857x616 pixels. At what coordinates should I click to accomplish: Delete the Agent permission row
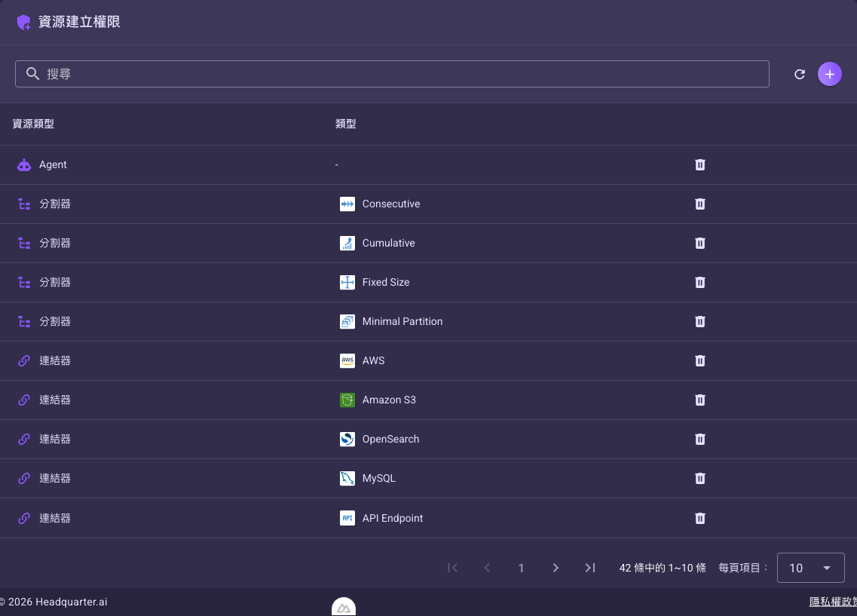[699, 164]
